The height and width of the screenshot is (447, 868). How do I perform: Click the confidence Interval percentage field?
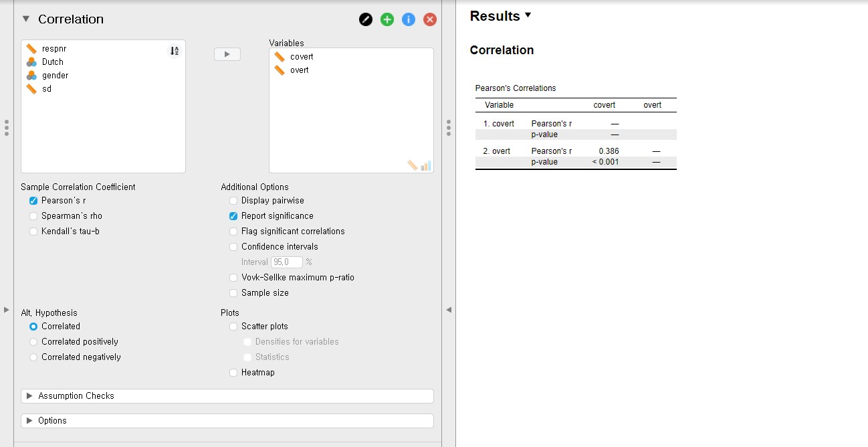point(287,262)
